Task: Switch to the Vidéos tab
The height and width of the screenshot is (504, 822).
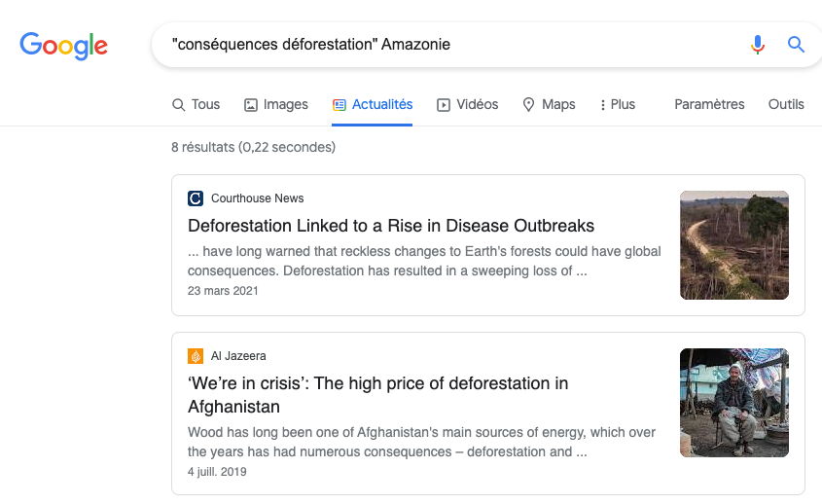Action: pyautogui.click(x=467, y=105)
